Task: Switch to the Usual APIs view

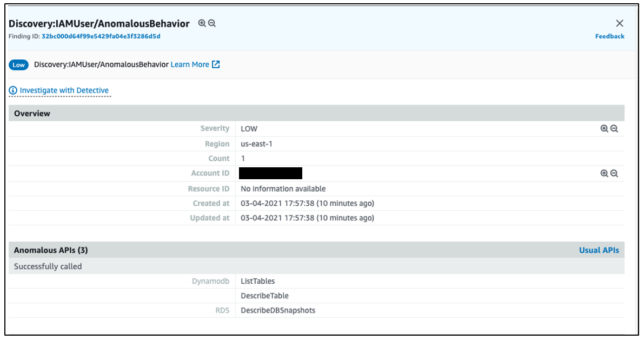Action: [599, 250]
